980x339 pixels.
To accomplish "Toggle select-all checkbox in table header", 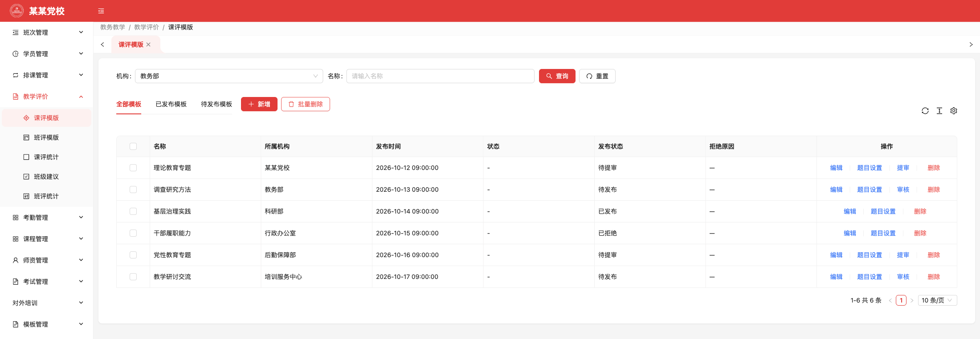I will [x=133, y=146].
